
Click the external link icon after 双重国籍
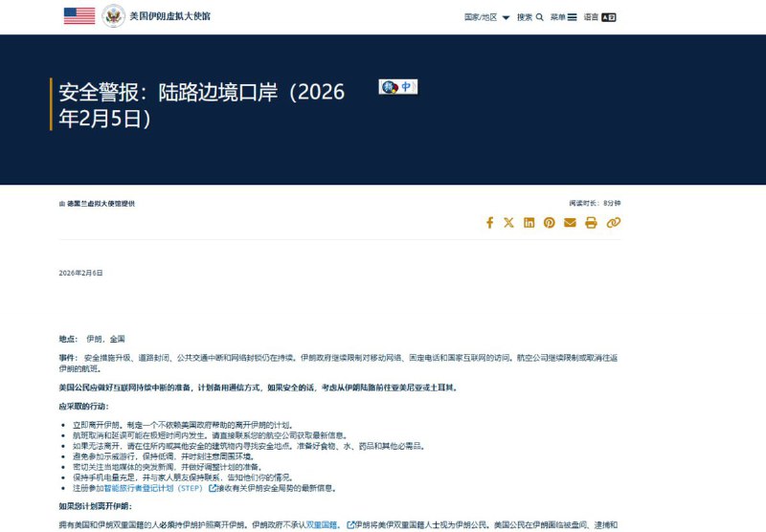tap(350, 525)
